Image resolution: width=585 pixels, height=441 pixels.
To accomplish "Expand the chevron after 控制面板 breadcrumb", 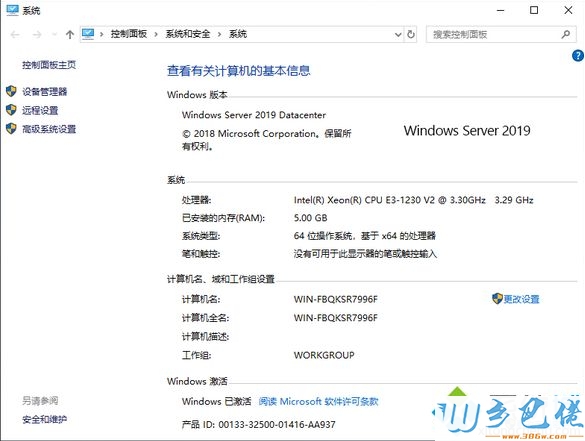I will [156, 35].
